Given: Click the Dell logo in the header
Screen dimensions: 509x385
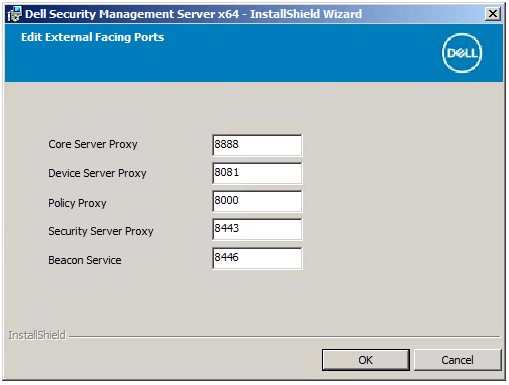Looking at the screenshot, I should (462, 53).
